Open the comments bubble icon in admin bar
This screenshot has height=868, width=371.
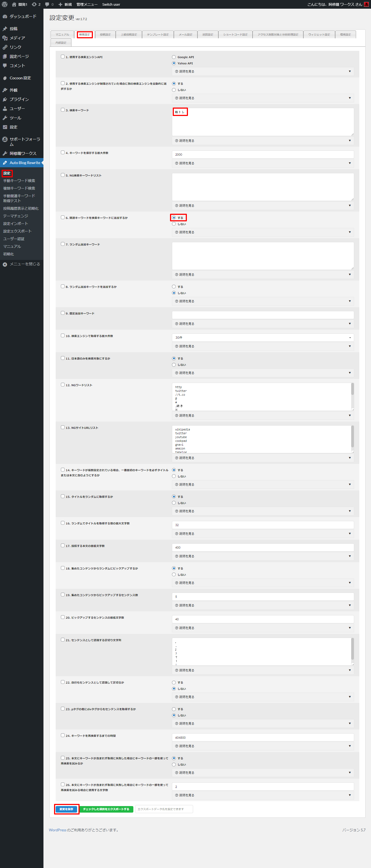[x=47, y=4]
